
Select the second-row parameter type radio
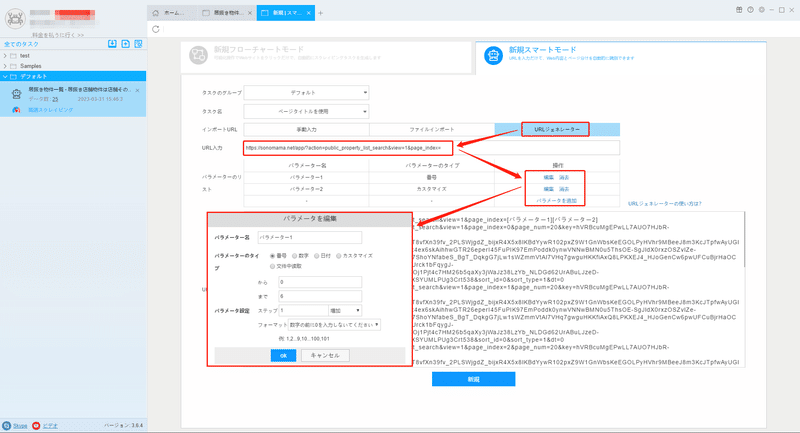[272, 266]
